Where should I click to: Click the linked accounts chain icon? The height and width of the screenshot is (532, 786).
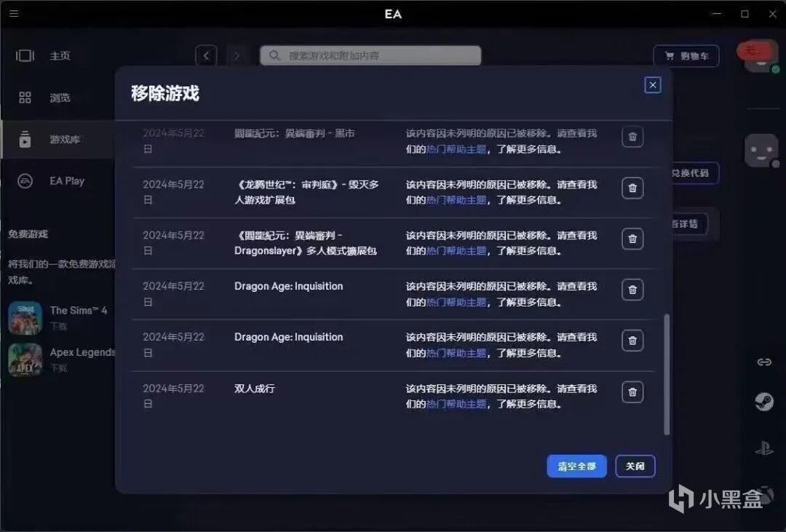tap(764, 362)
